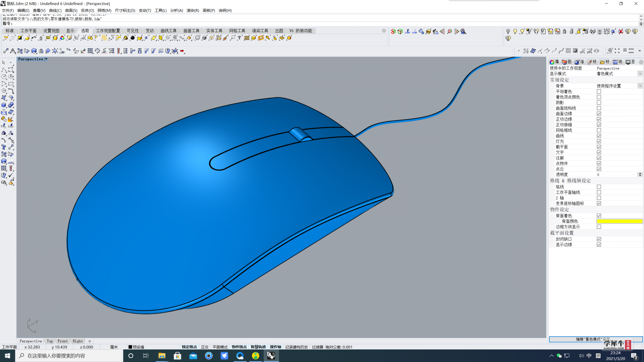Switch to the Right viewport tab
This screenshot has width=644, height=362.
click(78, 341)
